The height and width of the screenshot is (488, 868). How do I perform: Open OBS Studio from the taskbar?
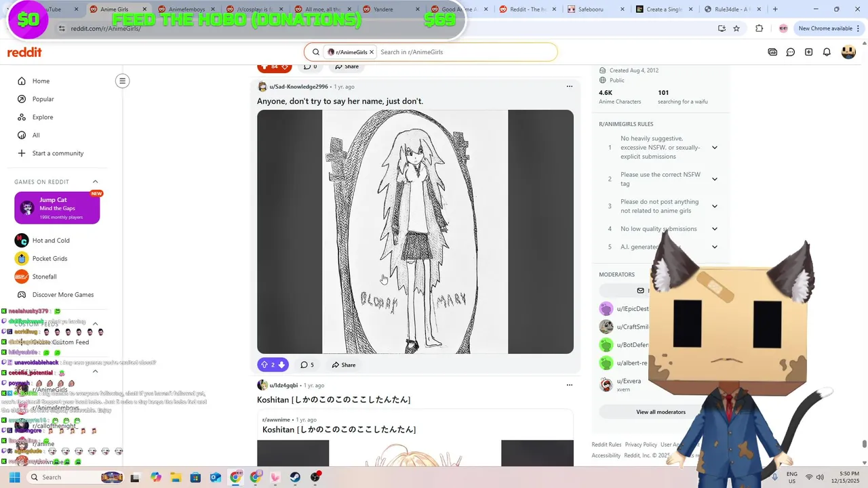(x=315, y=477)
